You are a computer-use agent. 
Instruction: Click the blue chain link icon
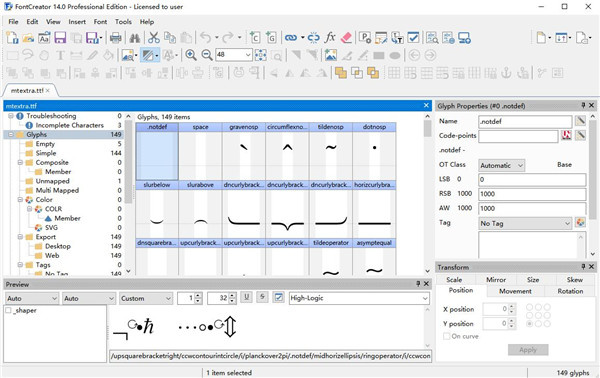point(291,37)
